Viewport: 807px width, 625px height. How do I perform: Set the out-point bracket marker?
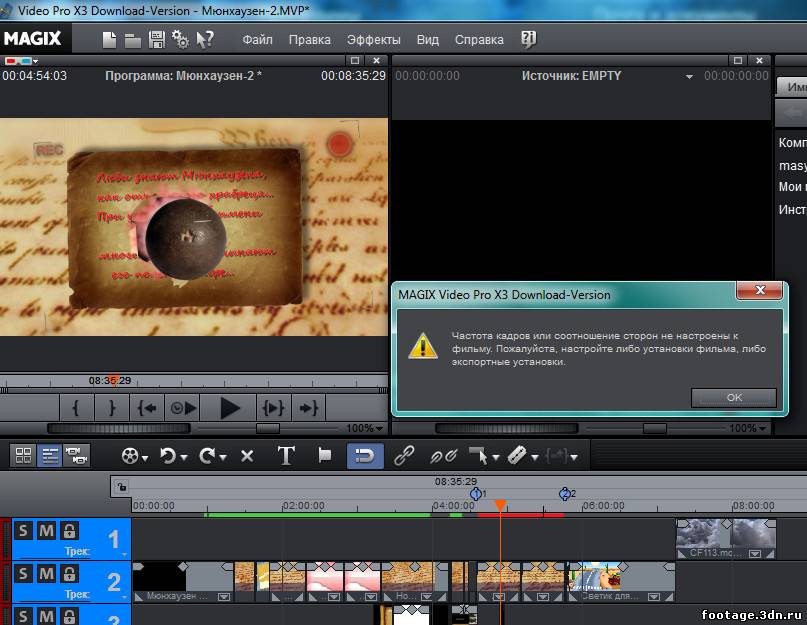(x=111, y=408)
